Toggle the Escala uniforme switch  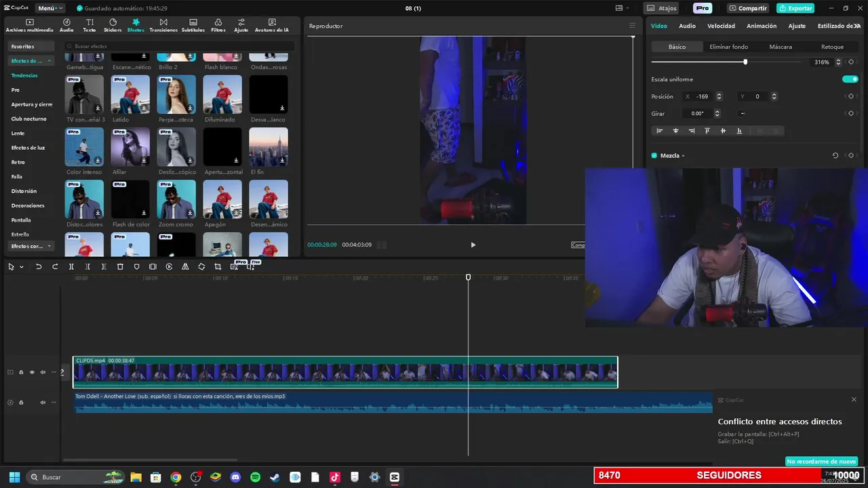coord(850,79)
